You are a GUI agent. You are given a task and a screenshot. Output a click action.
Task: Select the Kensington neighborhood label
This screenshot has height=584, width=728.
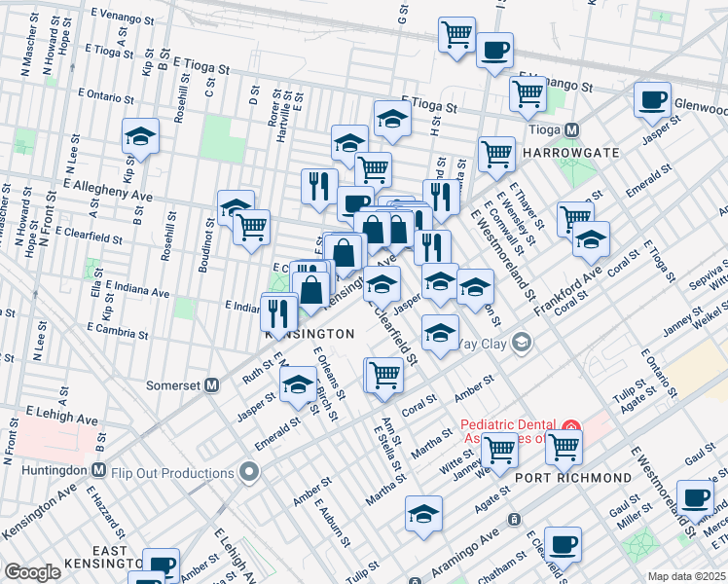tap(309, 334)
